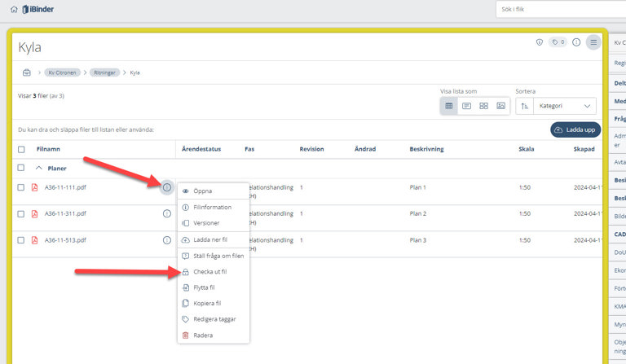Choose Redigera taggar in the menu

pyautogui.click(x=214, y=319)
